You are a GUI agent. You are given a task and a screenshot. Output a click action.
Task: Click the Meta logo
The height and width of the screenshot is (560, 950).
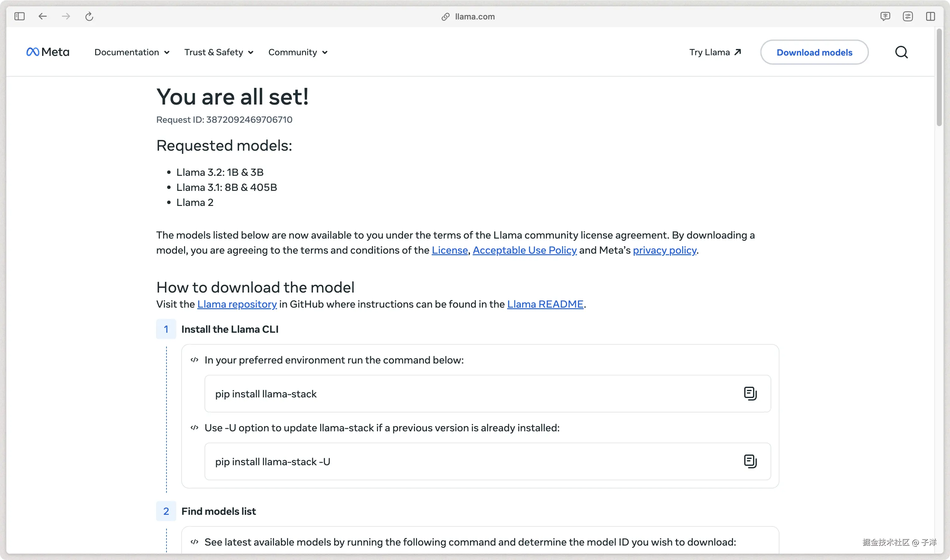click(x=48, y=52)
